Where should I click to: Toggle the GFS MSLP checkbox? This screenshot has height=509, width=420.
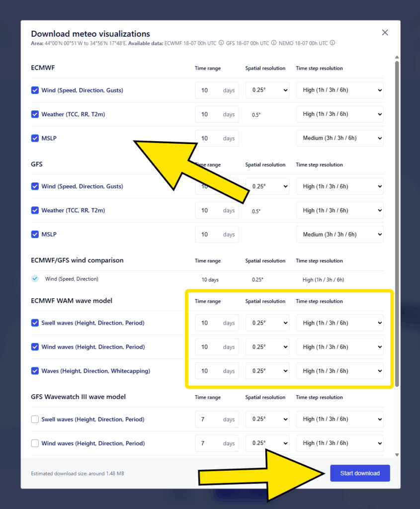click(x=35, y=235)
